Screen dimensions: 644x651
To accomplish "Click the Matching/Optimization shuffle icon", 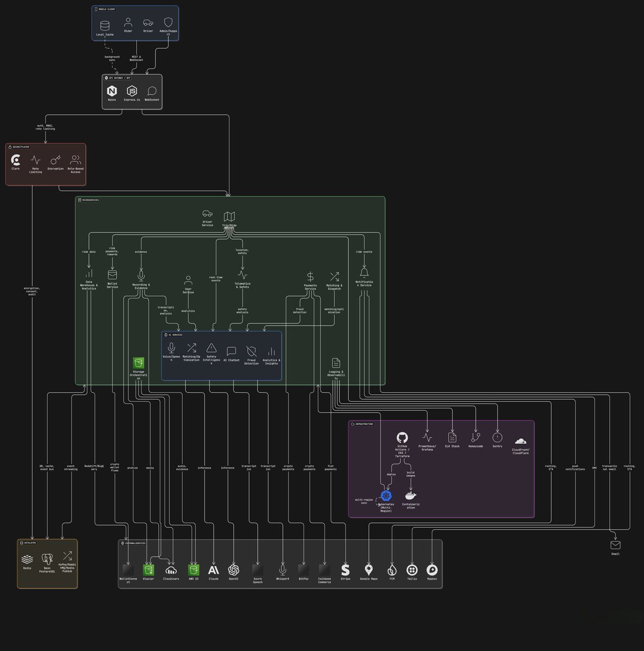I will click(x=192, y=348).
